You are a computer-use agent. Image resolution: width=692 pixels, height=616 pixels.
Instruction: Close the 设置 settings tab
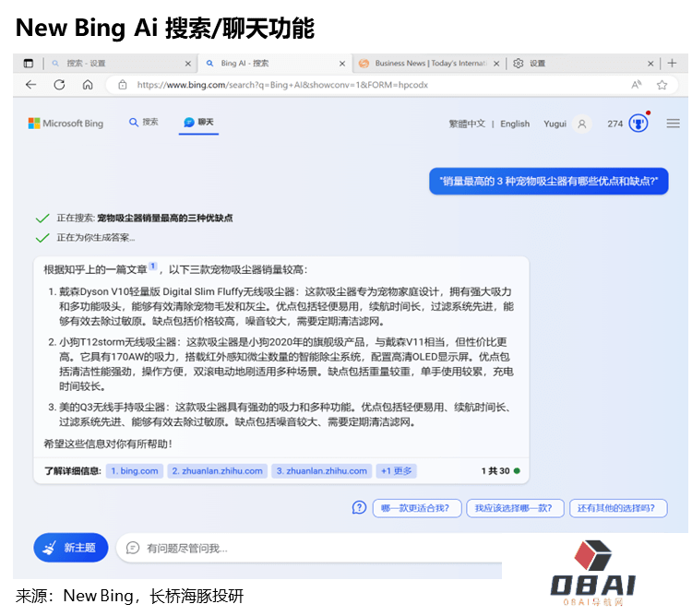tap(650, 64)
